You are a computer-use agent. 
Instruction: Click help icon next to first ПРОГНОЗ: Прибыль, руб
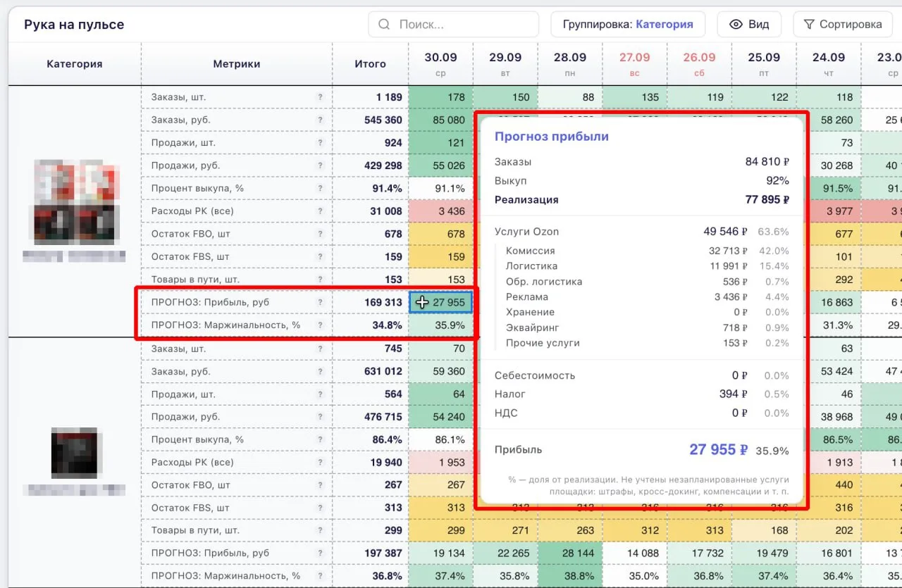coord(320,302)
